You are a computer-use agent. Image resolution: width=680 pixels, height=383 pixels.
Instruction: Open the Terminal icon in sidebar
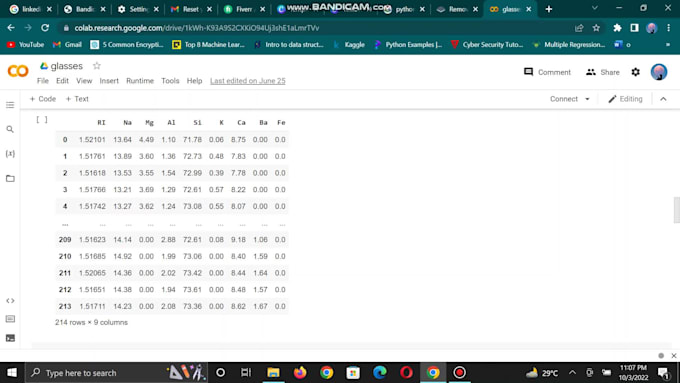click(10, 338)
